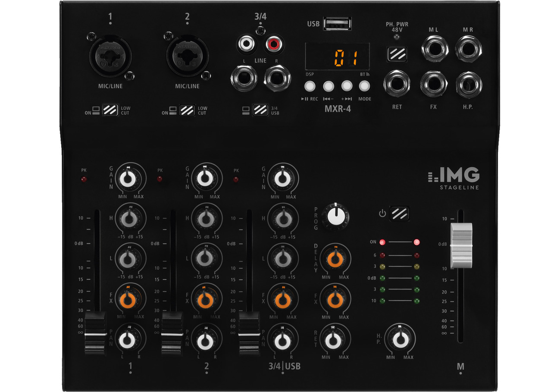Click the M R master output jack
Screen dimensions: 560x392
468,49
